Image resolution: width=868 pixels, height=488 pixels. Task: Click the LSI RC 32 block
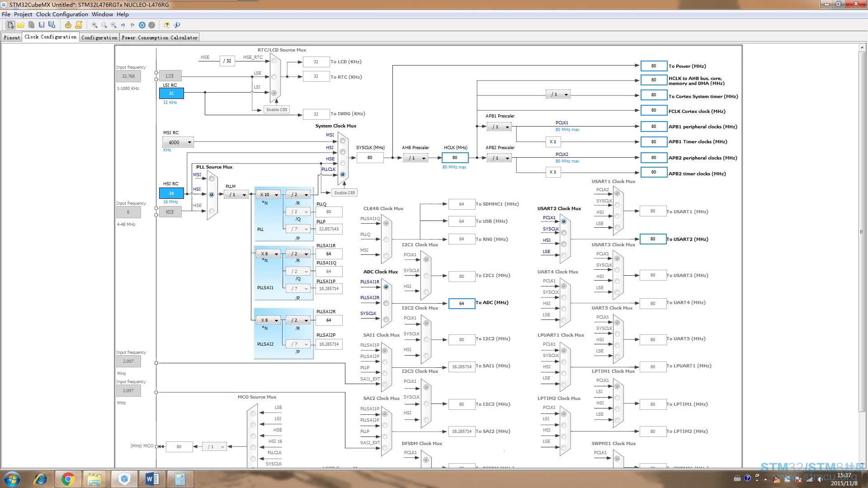[x=171, y=94]
